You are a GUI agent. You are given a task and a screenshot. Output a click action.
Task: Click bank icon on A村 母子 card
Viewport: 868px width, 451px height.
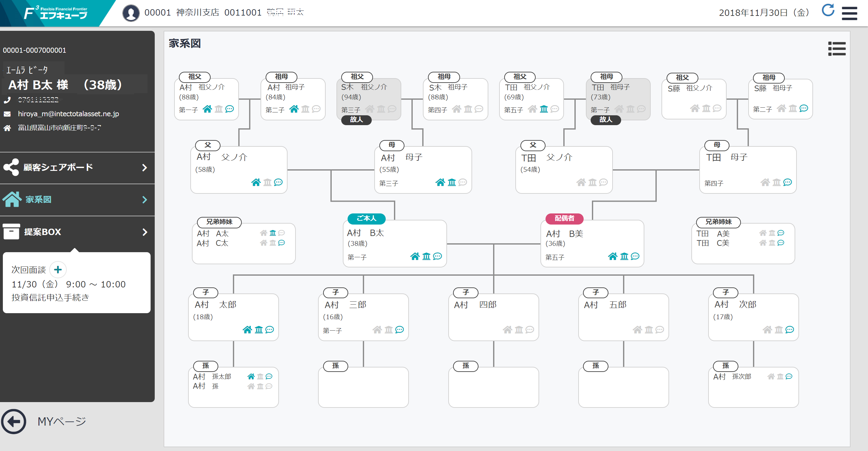(x=451, y=183)
